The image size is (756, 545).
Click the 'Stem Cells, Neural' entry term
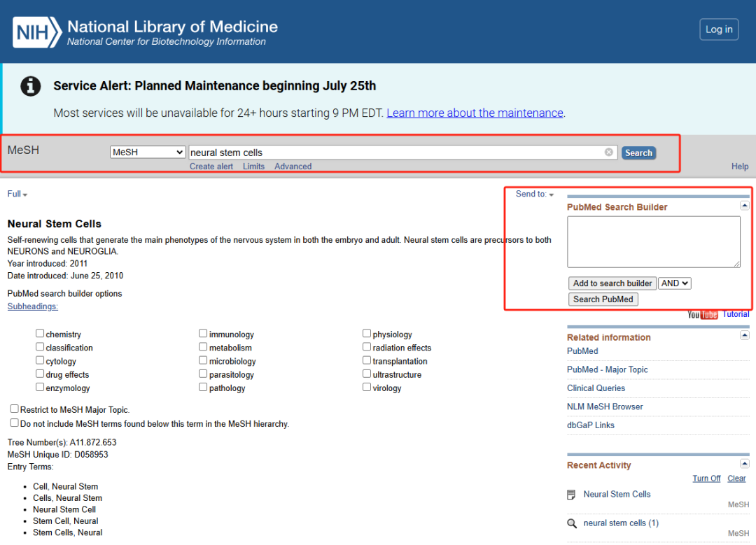67,533
